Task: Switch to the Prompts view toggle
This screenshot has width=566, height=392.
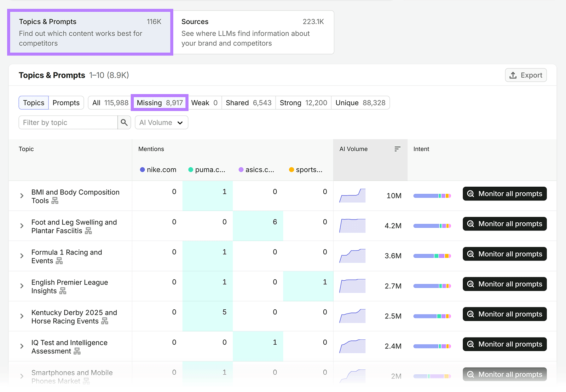Action: 66,103
